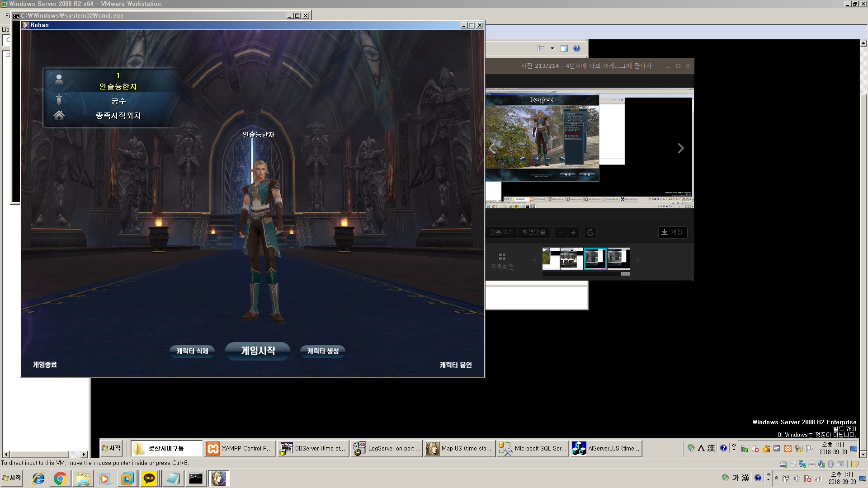Click the zoom in plus icon
Screen dimensions: 868x488
pos(573,233)
